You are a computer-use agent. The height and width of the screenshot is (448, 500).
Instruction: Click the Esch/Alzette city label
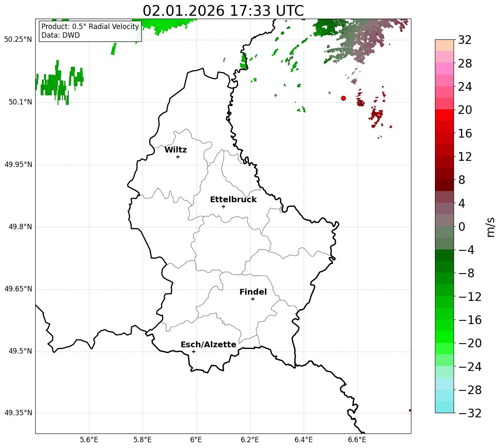click(x=208, y=345)
